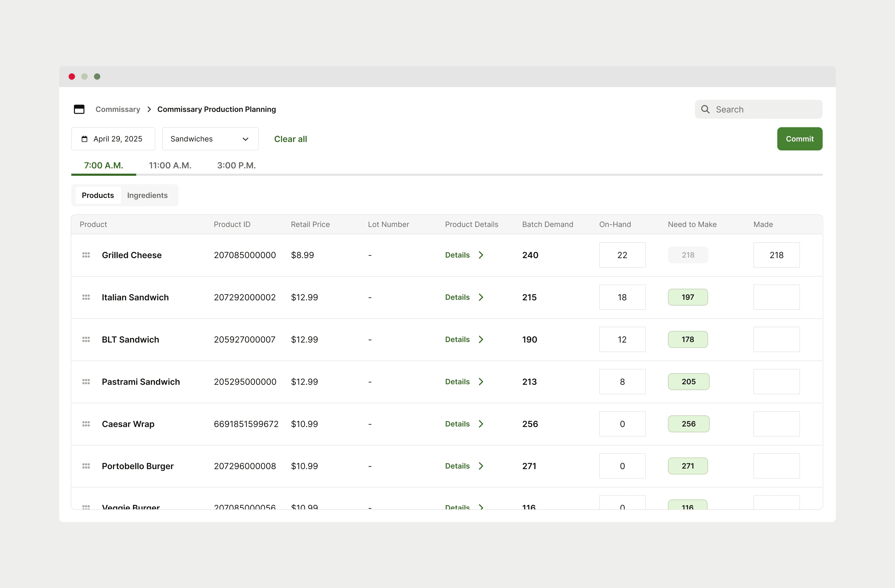
Task: Grab the drag handle for BLT Sandwich
Action: (86, 339)
